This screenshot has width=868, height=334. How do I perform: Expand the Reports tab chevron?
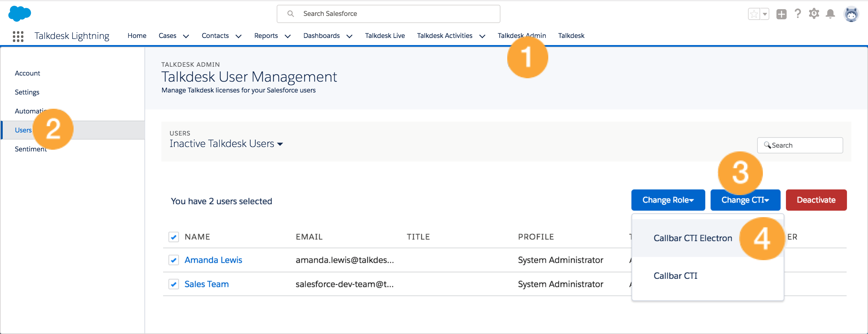[x=288, y=36]
